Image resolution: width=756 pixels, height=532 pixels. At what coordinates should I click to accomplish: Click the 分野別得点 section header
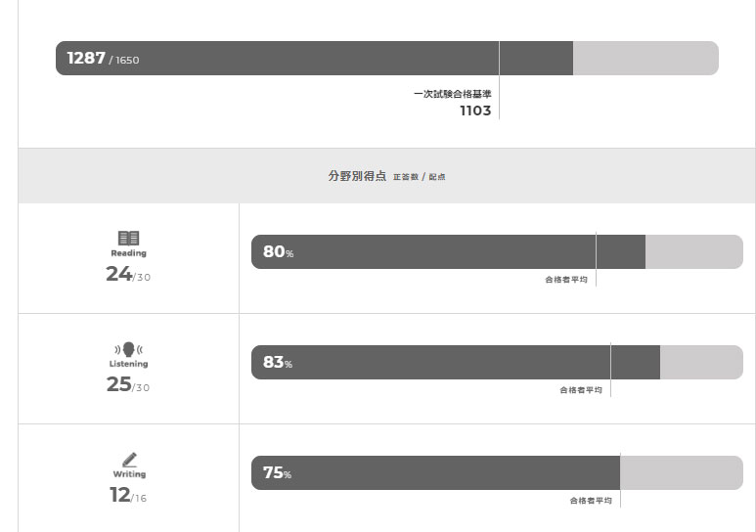click(357, 176)
